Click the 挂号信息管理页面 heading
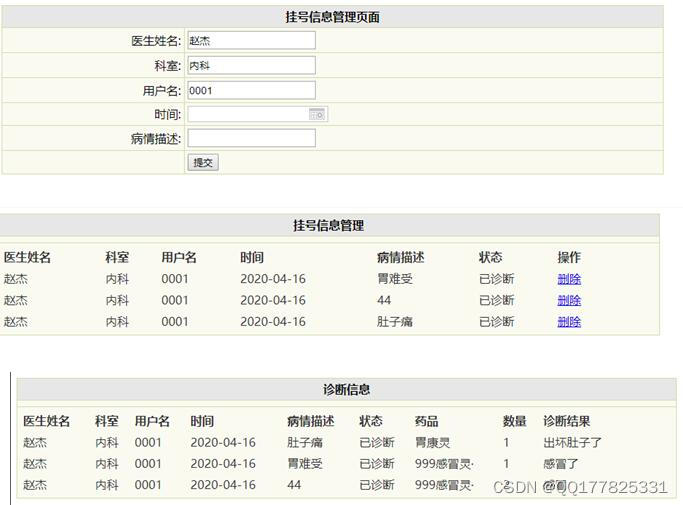The width and height of the screenshot is (683, 505). coord(332,17)
